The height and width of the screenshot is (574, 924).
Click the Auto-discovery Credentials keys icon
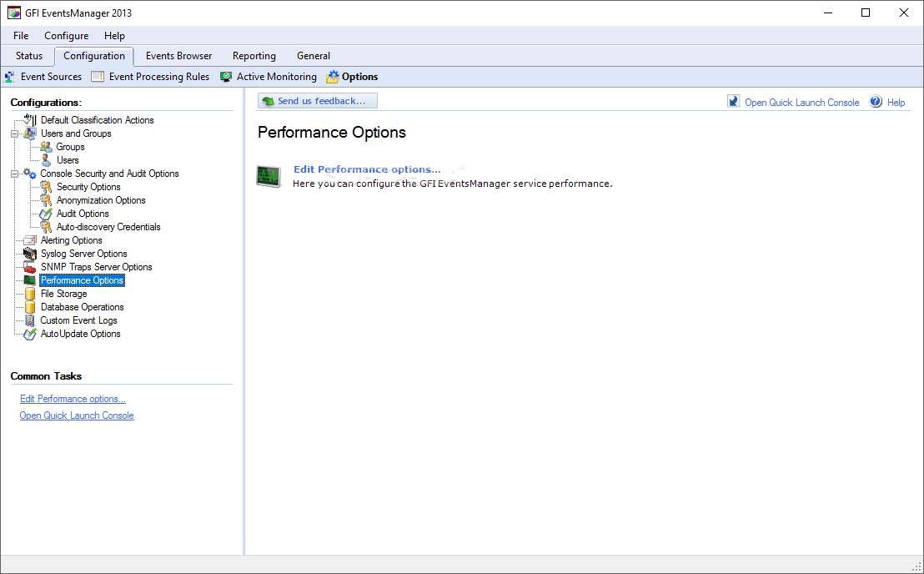pos(46,227)
